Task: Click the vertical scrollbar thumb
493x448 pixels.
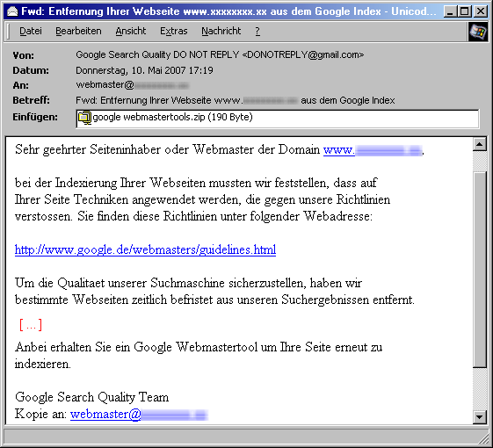Action: (480, 269)
